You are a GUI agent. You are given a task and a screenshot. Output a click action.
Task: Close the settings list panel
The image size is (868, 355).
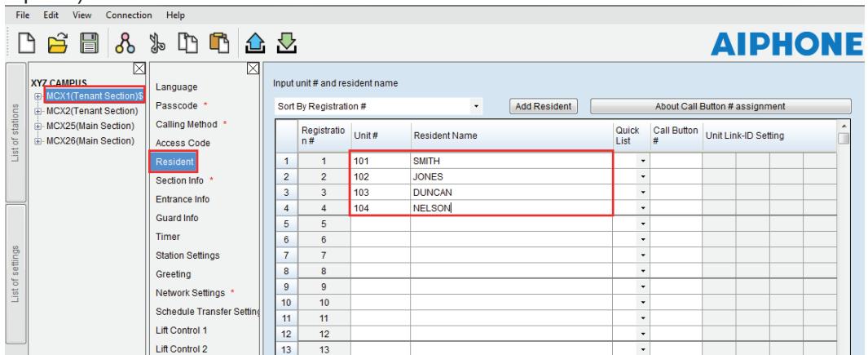click(x=253, y=69)
